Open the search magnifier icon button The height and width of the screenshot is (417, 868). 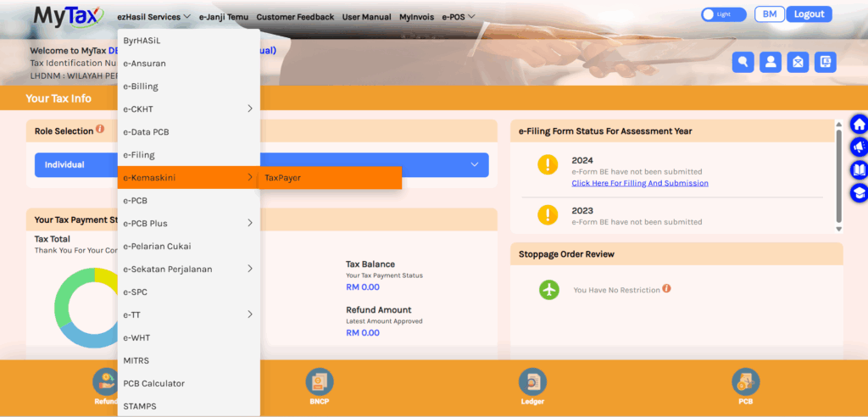pos(743,62)
